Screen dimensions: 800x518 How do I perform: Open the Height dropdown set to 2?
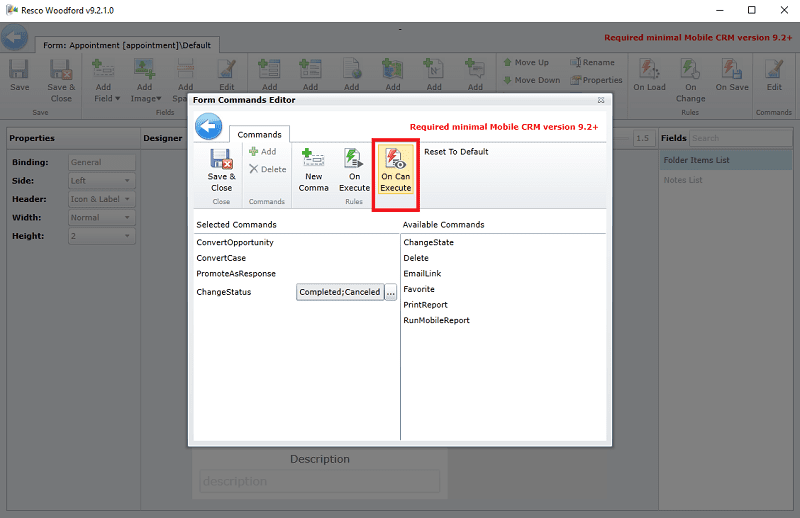(102, 236)
